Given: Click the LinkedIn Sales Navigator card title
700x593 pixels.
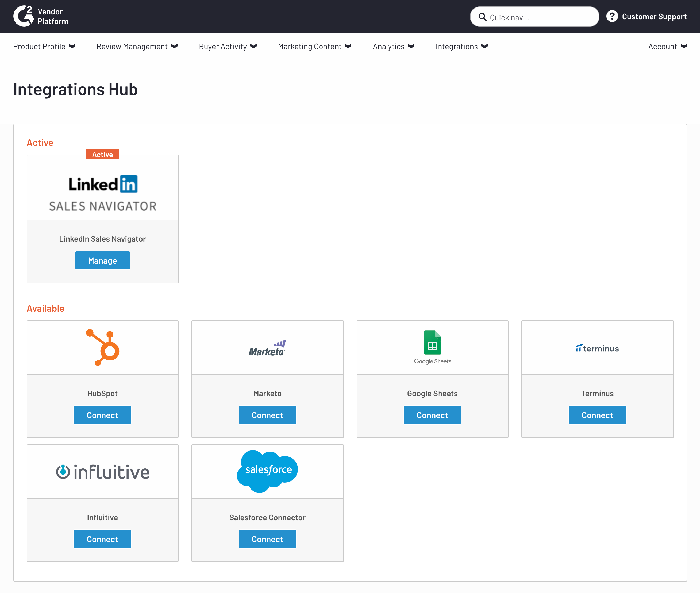Looking at the screenshot, I should [x=103, y=239].
